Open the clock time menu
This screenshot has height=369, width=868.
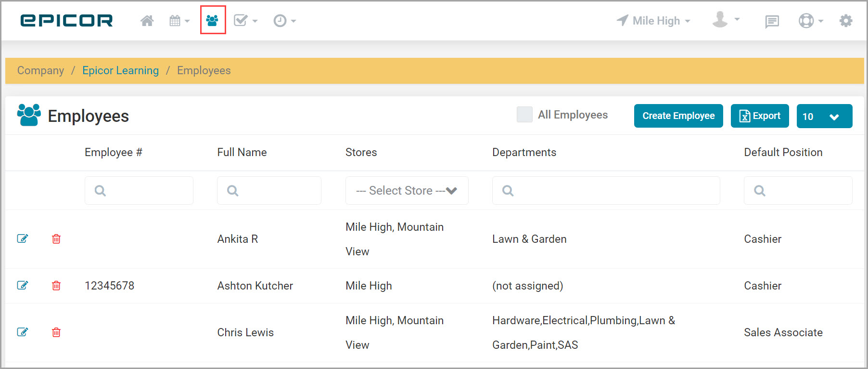[x=284, y=21]
